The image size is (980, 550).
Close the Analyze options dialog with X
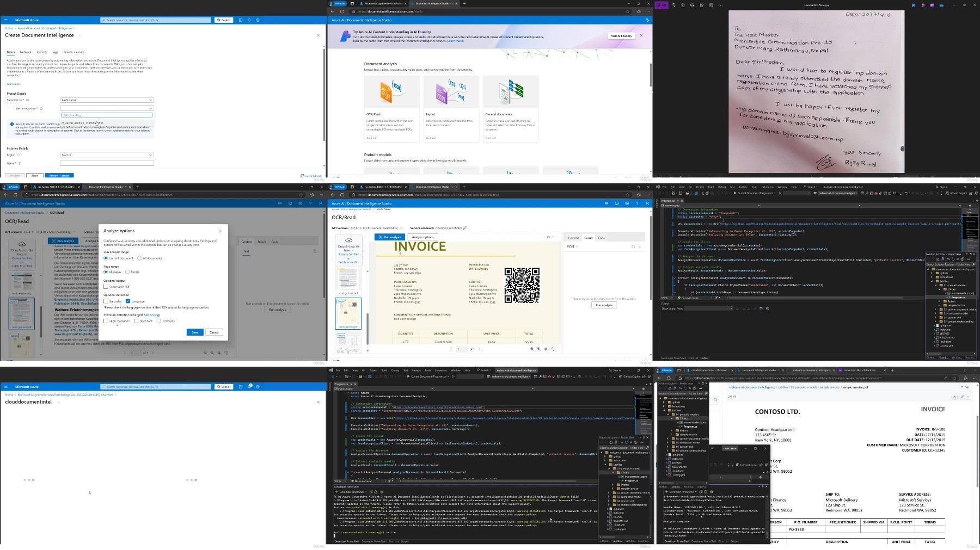pyautogui.click(x=220, y=231)
